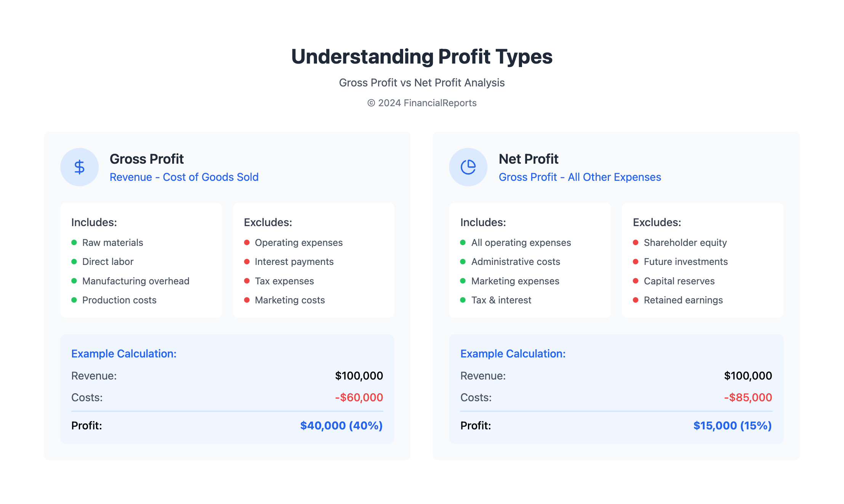Click the dollar sign Gross Profit icon
The height and width of the screenshot is (504, 844).
point(79,167)
